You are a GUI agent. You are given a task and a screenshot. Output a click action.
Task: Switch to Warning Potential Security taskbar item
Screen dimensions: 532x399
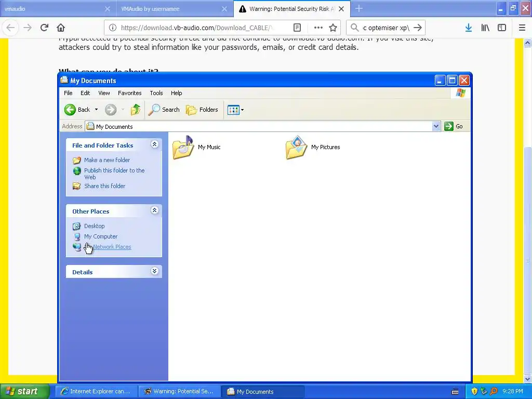[x=180, y=392]
